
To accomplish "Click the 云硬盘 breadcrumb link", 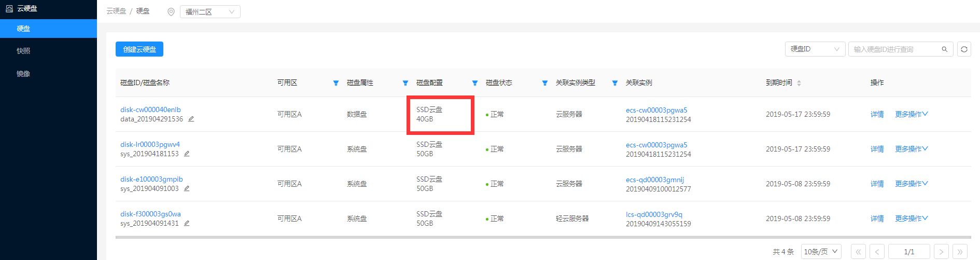I will tap(116, 11).
